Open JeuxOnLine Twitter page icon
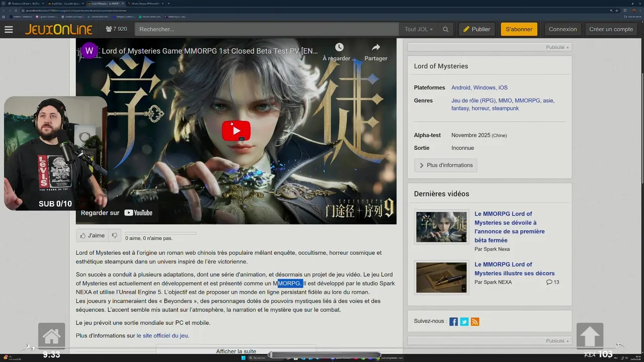644x362 pixels. (464, 321)
